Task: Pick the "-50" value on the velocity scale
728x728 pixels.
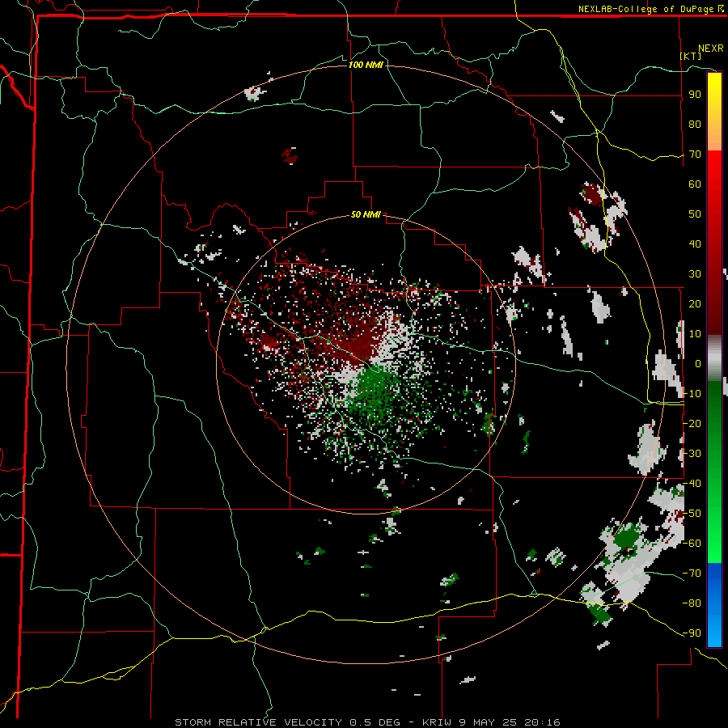Action: click(692, 514)
